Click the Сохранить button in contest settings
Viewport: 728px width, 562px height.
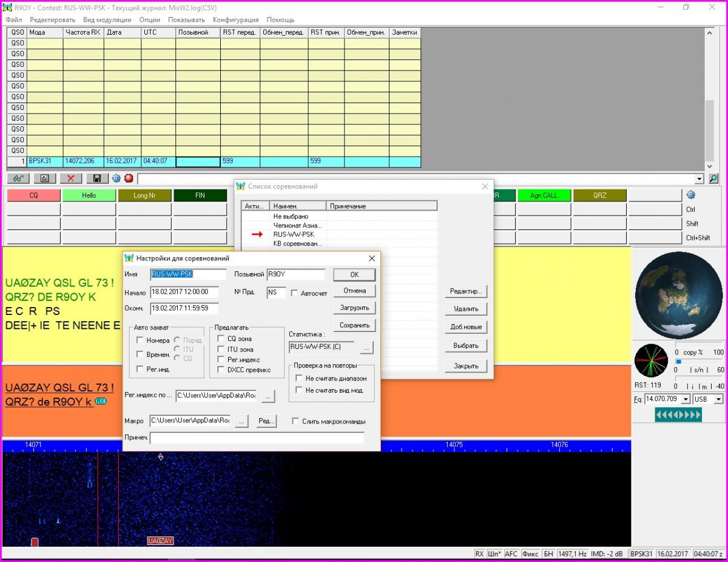coord(354,325)
